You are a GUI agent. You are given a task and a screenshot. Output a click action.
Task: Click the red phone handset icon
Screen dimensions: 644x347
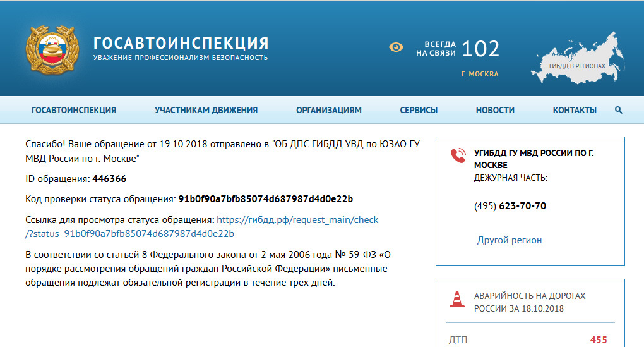457,155
